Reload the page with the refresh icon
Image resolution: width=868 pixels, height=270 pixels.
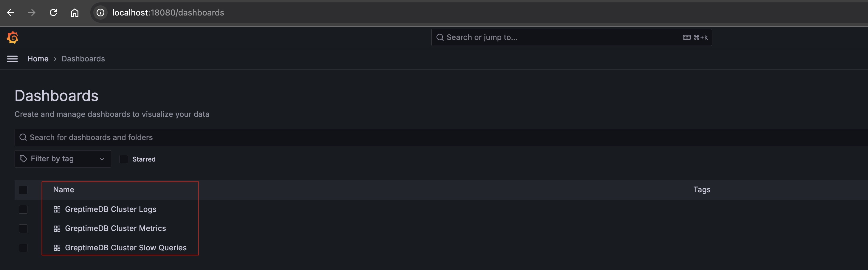pyautogui.click(x=54, y=13)
